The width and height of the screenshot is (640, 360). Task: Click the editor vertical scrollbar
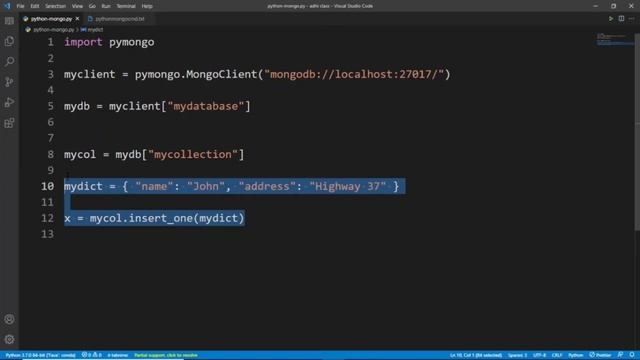637,133
